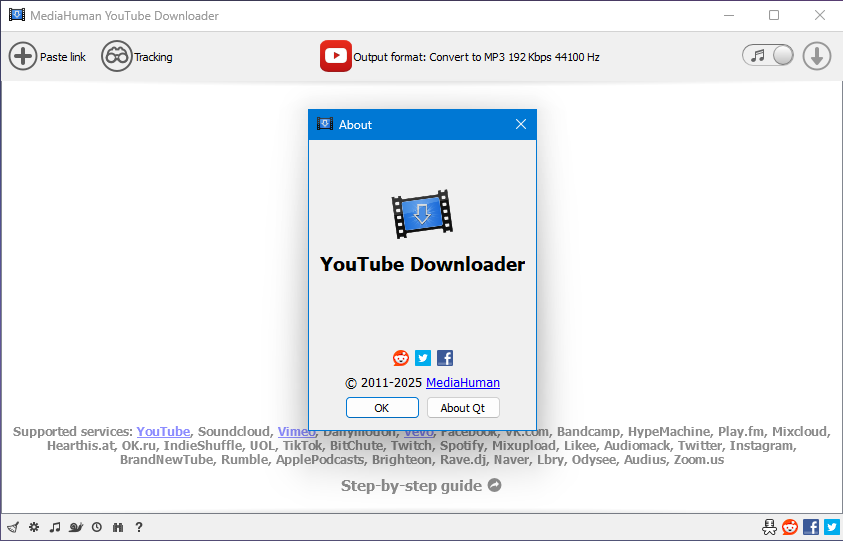
Task: Open the YouTube supported service link
Action: coord(163,431)
